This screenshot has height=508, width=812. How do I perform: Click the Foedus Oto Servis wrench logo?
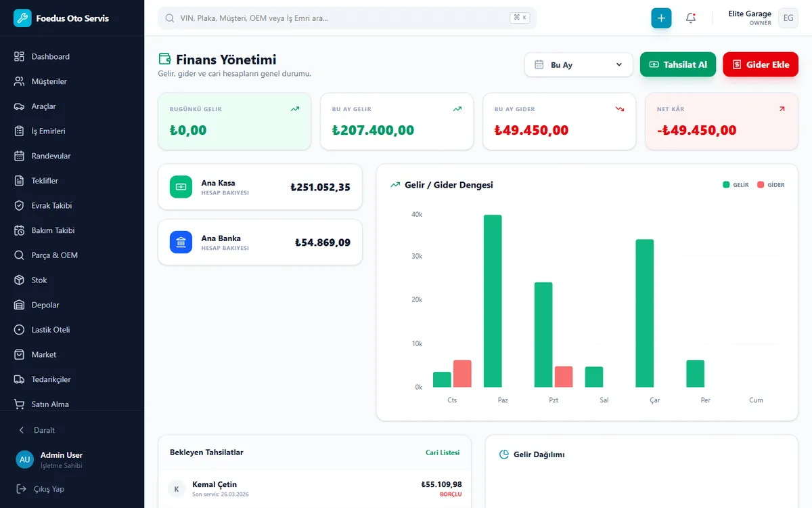22,18
